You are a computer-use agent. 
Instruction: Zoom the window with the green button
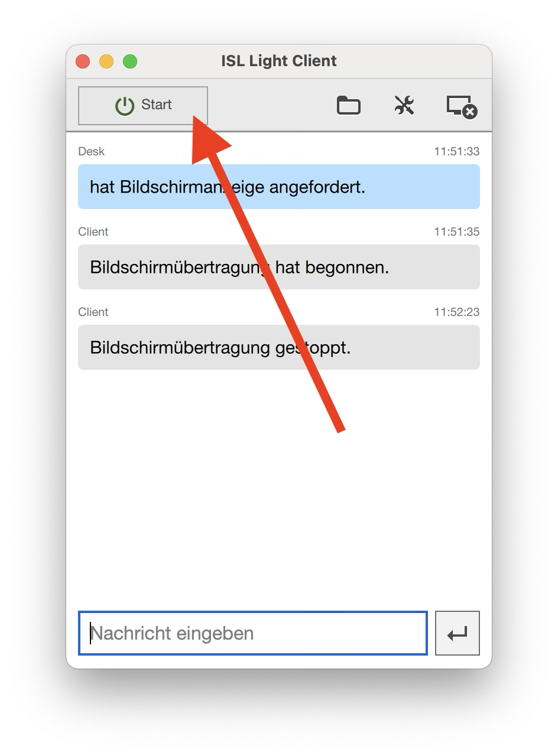(130, 61)
